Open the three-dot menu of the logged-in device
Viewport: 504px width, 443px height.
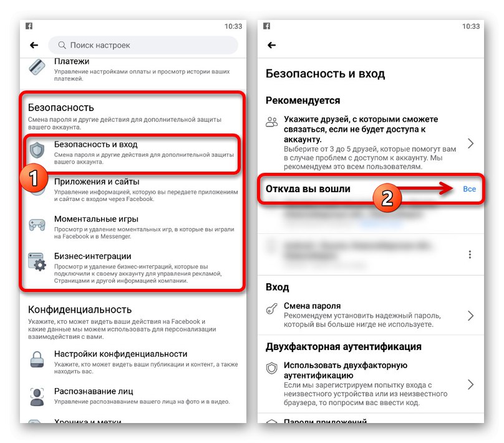pyautogui.click(x=470, y=255)
